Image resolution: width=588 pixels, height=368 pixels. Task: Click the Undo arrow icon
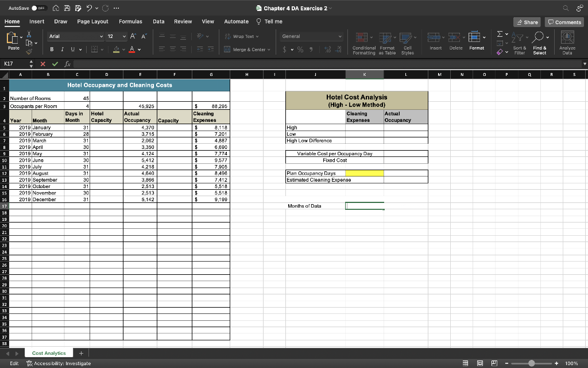tap(90, 8)
